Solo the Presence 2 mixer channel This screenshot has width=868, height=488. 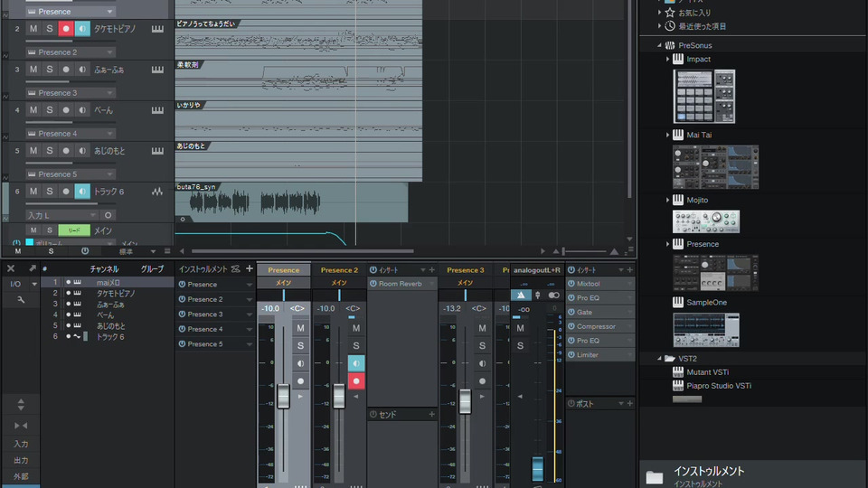356,346
